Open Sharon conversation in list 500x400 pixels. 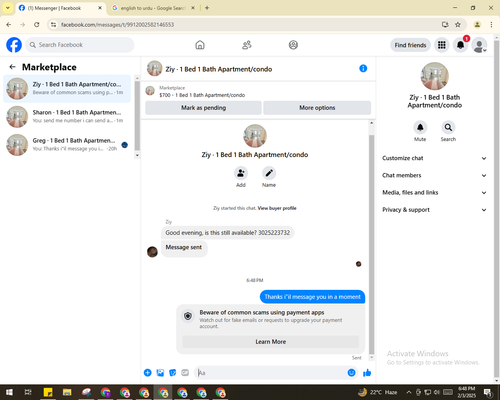point(67,117)
